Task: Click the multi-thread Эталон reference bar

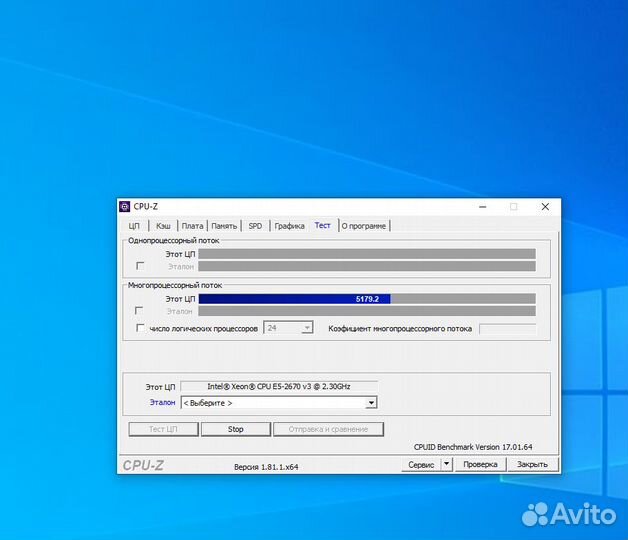Action: [367, 311]
